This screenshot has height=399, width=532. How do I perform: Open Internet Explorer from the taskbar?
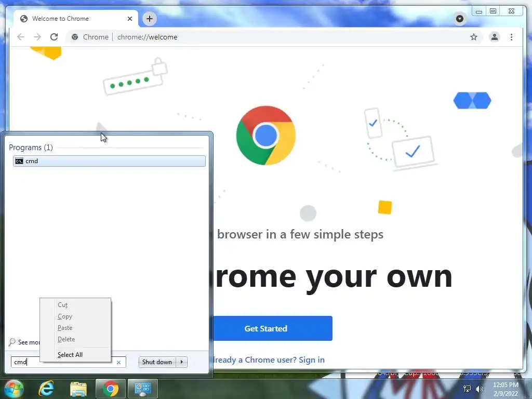(46, 389)
